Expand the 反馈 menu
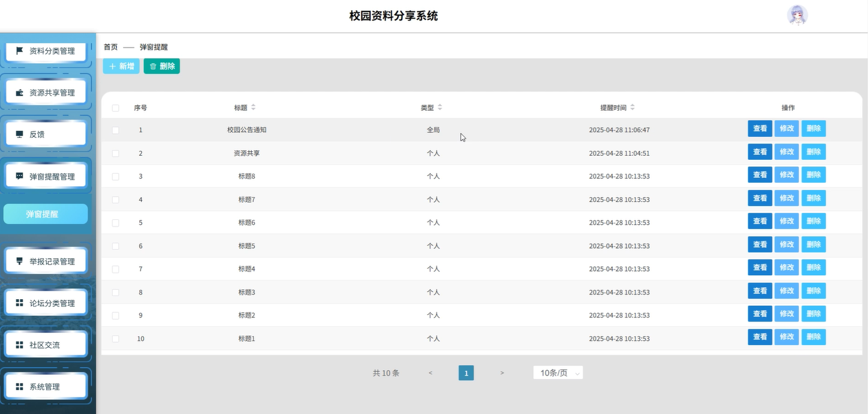Screen dimensions: 868x414 [x=46, y=134]
